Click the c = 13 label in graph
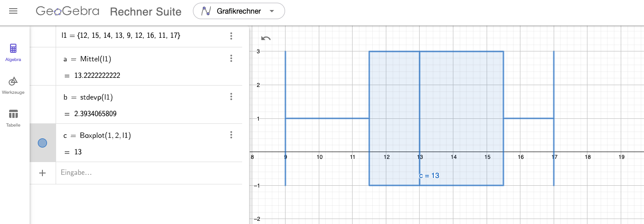The width and height of the screenshot is (644, 224). coord(429,175)
